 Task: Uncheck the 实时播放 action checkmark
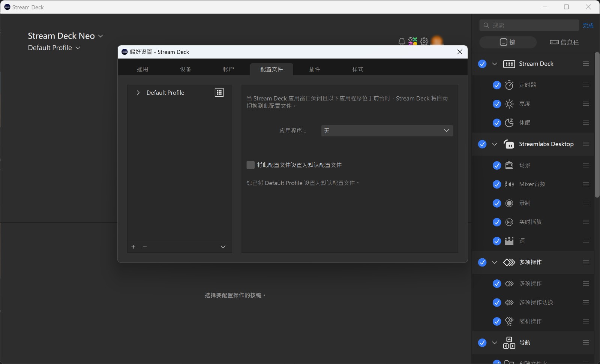click(496, 222)
